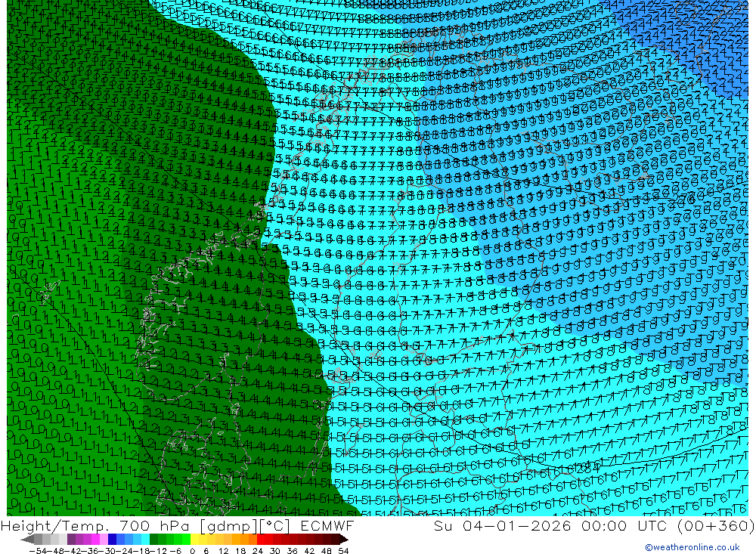Pick dark green swatch above the -12 label
The width and height of the screenshot is (756, 554).
coord(153,540)
